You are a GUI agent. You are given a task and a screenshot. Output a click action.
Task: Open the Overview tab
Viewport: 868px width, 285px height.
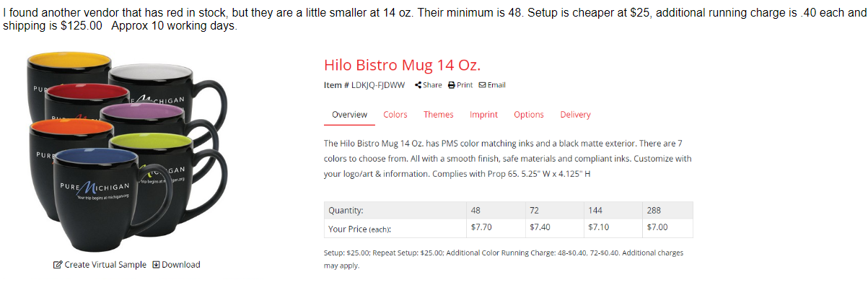349,115
